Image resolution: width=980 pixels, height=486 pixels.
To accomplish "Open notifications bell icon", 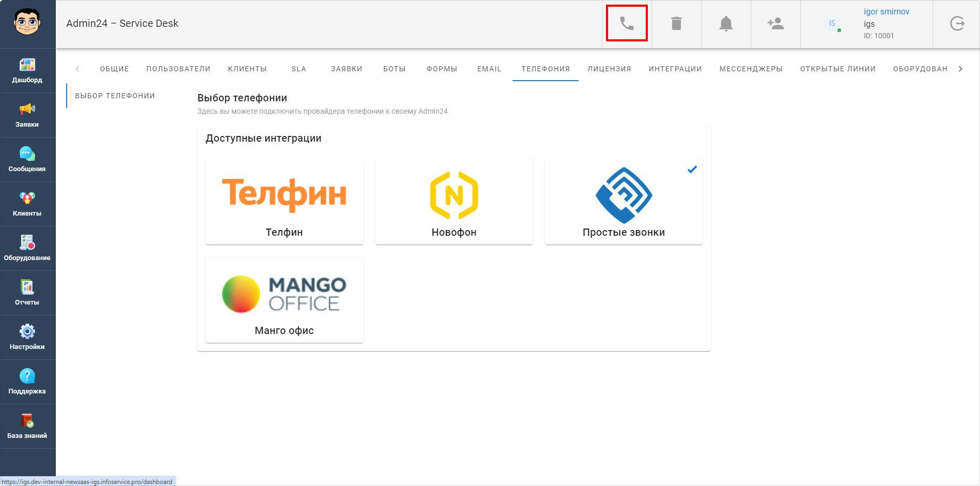I will [726, 23].
